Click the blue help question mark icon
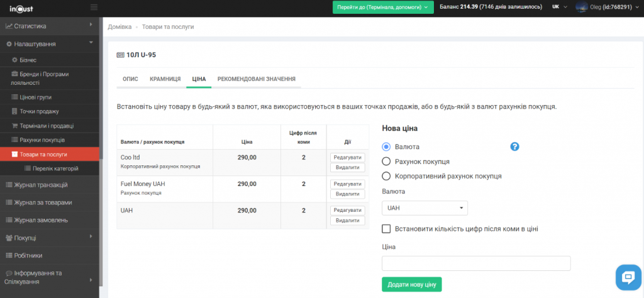 coord(514,146)
